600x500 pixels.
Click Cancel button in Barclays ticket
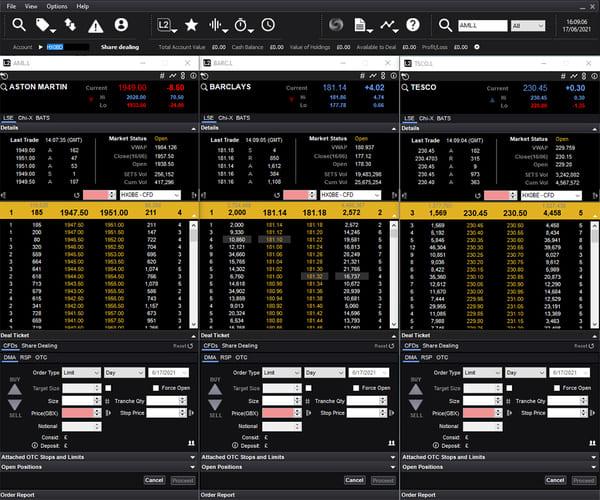pos(354,480)
